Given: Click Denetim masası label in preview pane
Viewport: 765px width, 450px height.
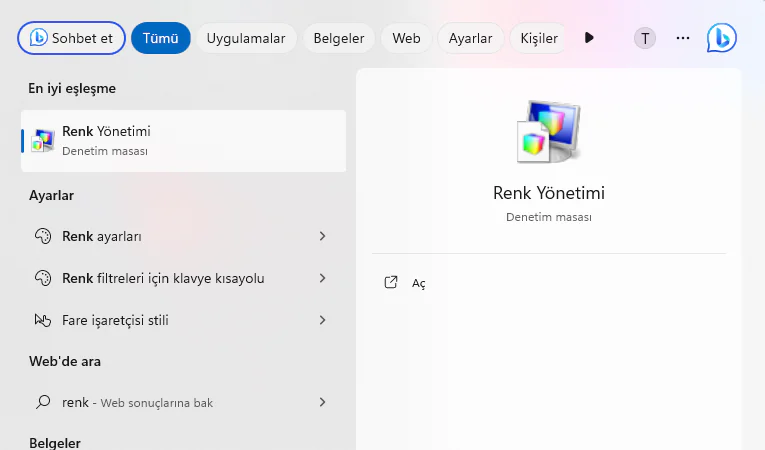Looking at the screenshot, I should click(548, 217).
